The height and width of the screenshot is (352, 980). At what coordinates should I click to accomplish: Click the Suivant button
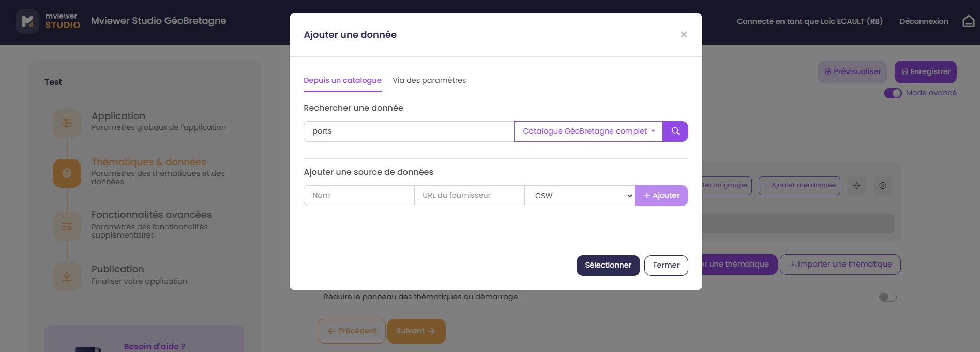tap(416, 331)
